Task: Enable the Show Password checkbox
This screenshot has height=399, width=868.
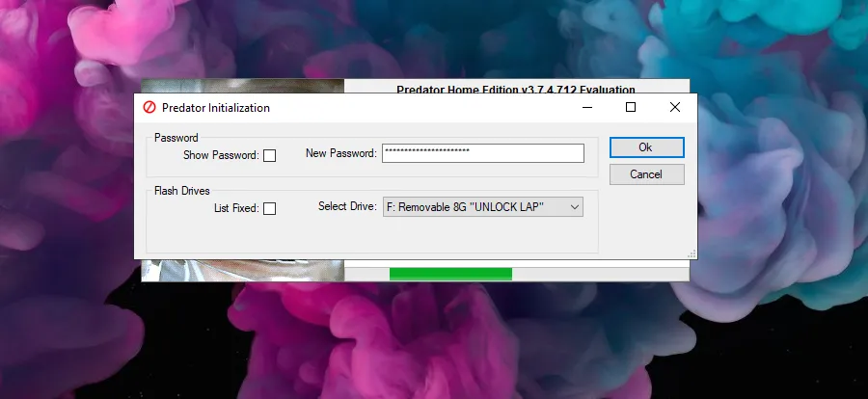Action: click(x=270, y=155)
